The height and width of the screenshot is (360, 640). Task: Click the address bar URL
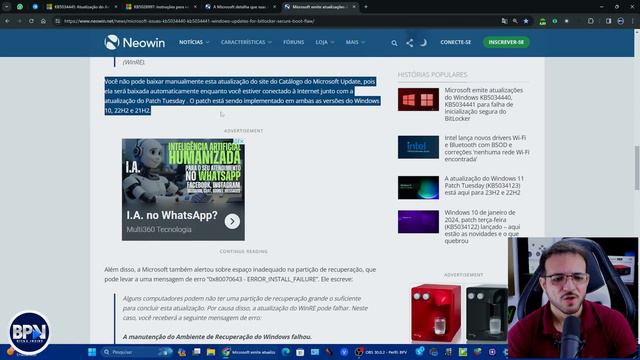tap(189, 21)
